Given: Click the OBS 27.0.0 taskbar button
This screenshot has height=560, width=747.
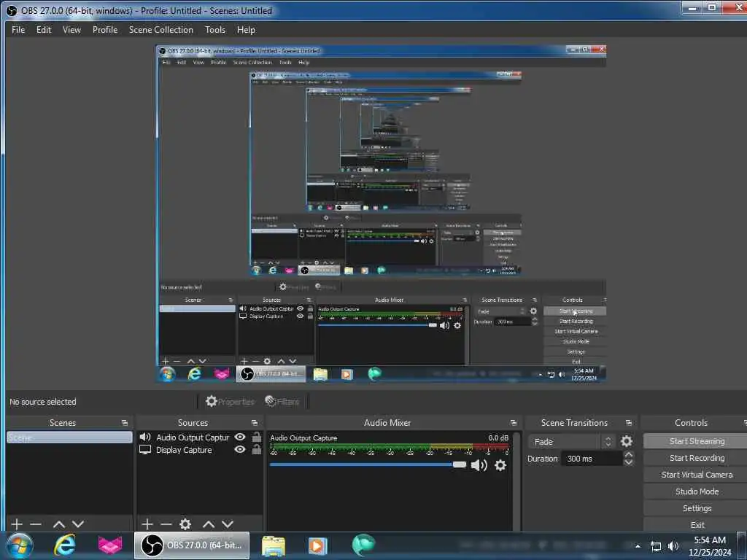Looking at the screenshot, I should click(192, 545).
